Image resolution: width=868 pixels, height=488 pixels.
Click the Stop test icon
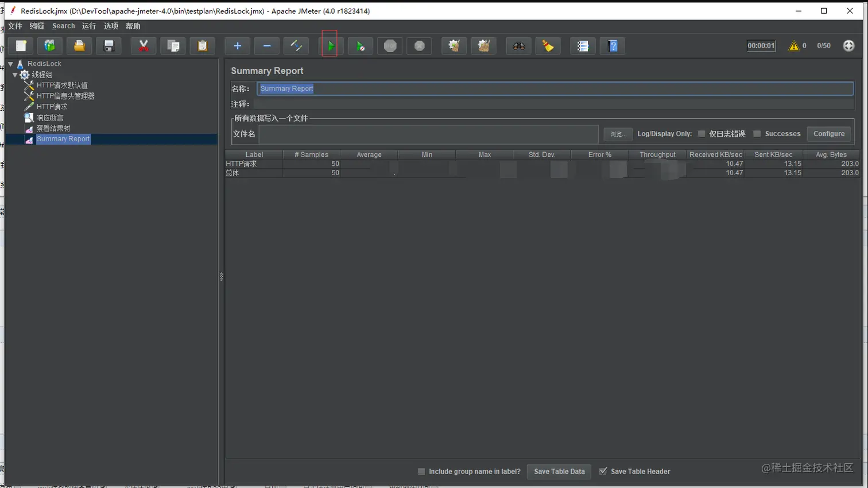(x=390, y=46)
